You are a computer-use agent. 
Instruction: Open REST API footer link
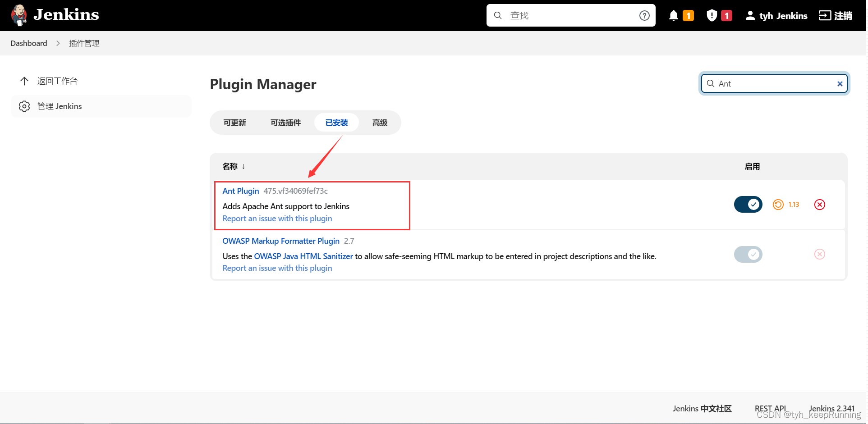coord(770,409)
